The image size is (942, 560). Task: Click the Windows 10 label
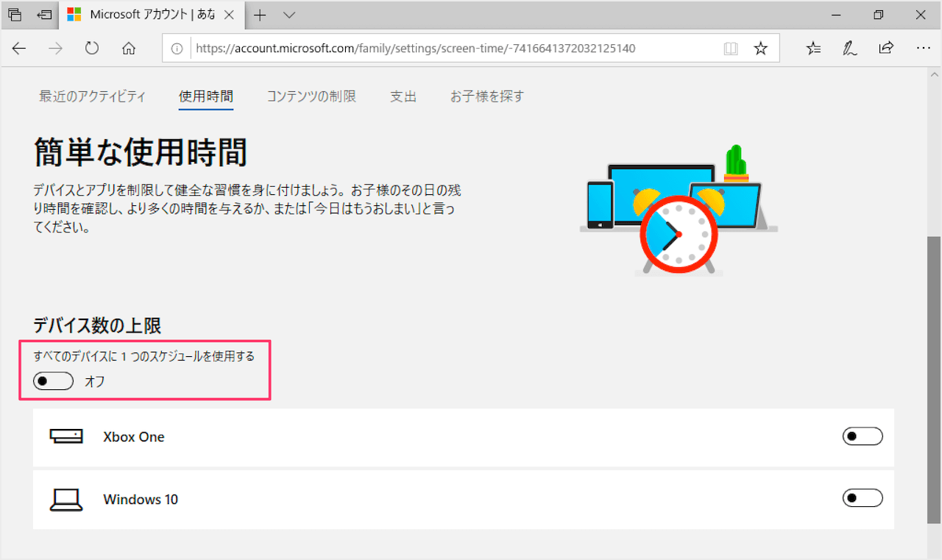click(x=141, y=500)
